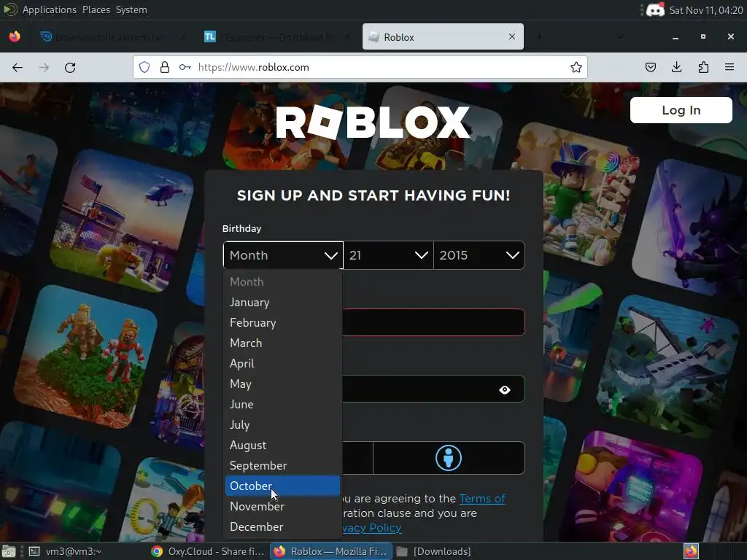Click the clock showing Sat Nov 11
The width and height of the screenshot is (747, 560).
click(706, 10)
